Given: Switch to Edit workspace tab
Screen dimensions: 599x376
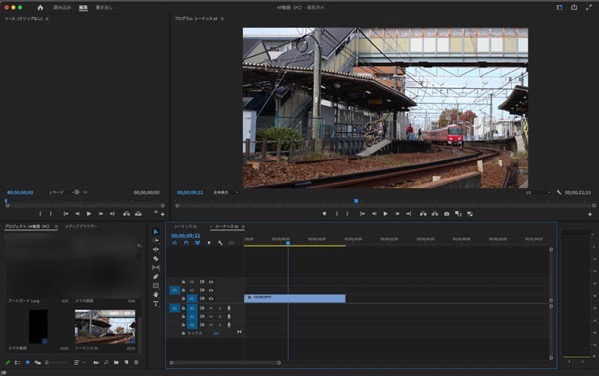Looking at the screenshot, I should (x=83, y=8).
